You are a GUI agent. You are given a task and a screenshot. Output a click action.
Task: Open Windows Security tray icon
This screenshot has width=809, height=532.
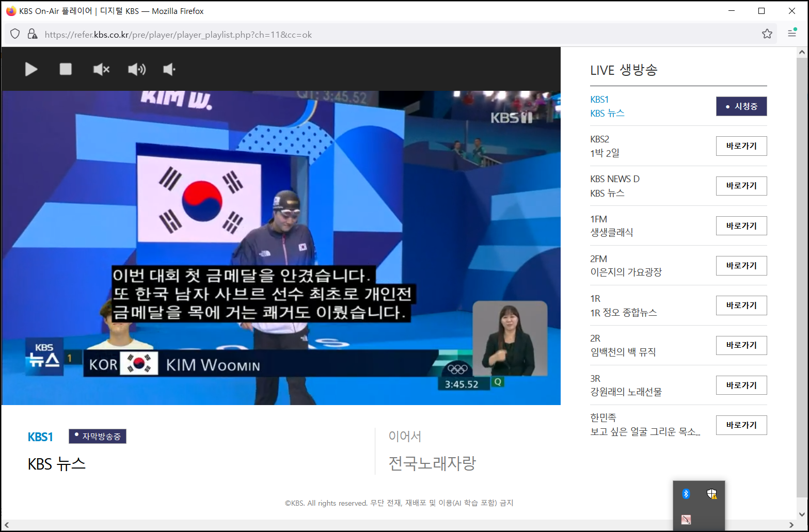(x=712, y=494)
